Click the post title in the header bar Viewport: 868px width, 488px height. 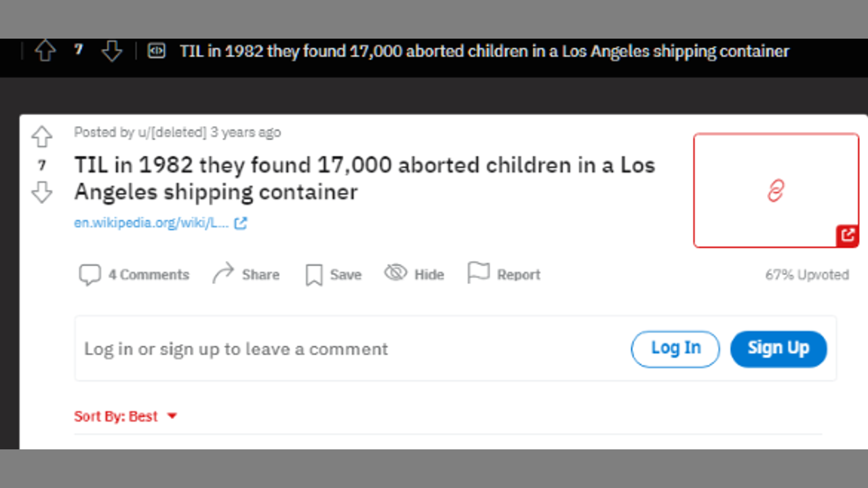(x=484, y=51)
